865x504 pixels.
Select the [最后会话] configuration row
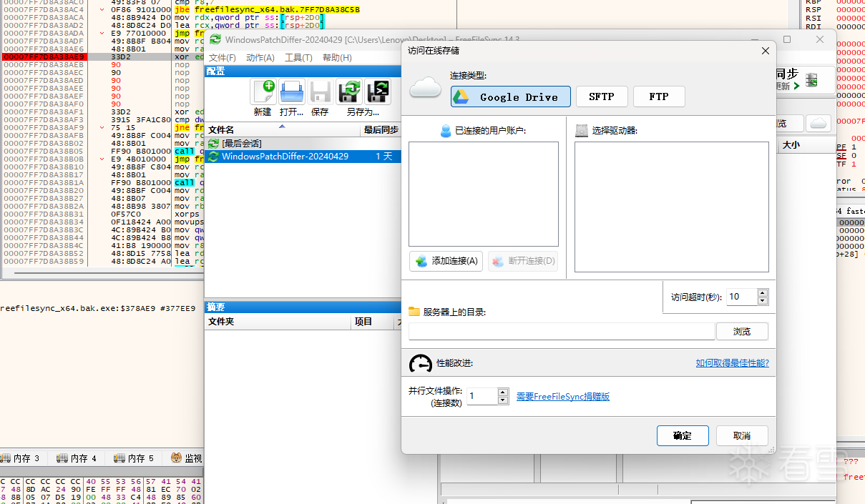[x=303, y=144]
